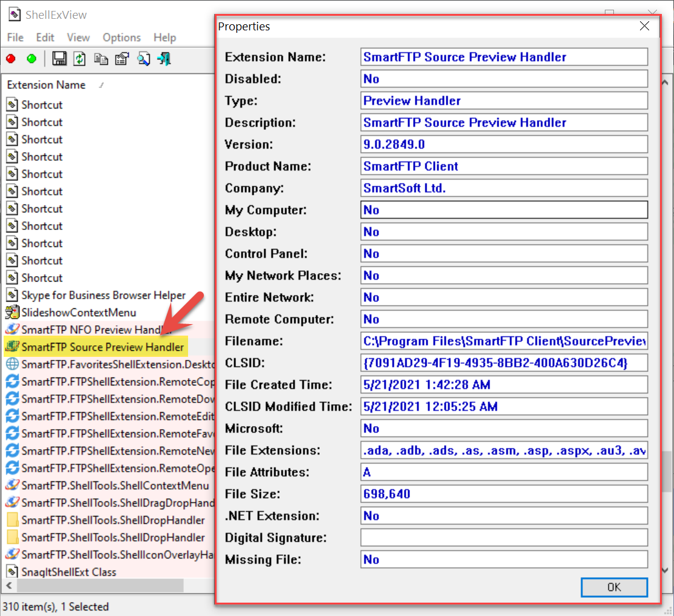Open the View menu

tap(78, 38)
